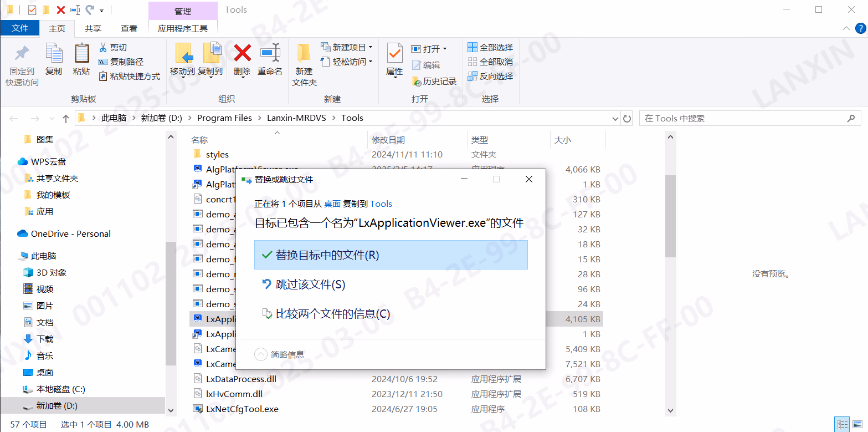
Task: Click the red Delete (删除) icon
Action: [x=242, y=53]
